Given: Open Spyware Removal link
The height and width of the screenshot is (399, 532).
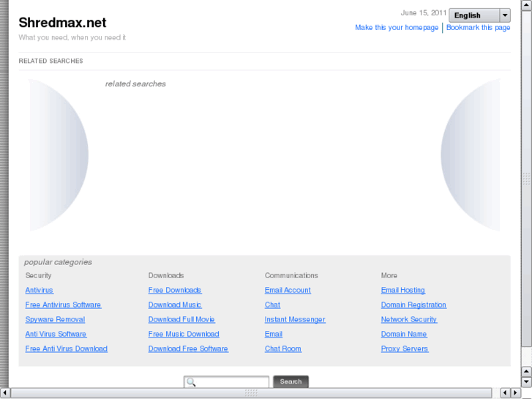Looking at the screenshot, I should pyautogui.click(x=55, y=319).
